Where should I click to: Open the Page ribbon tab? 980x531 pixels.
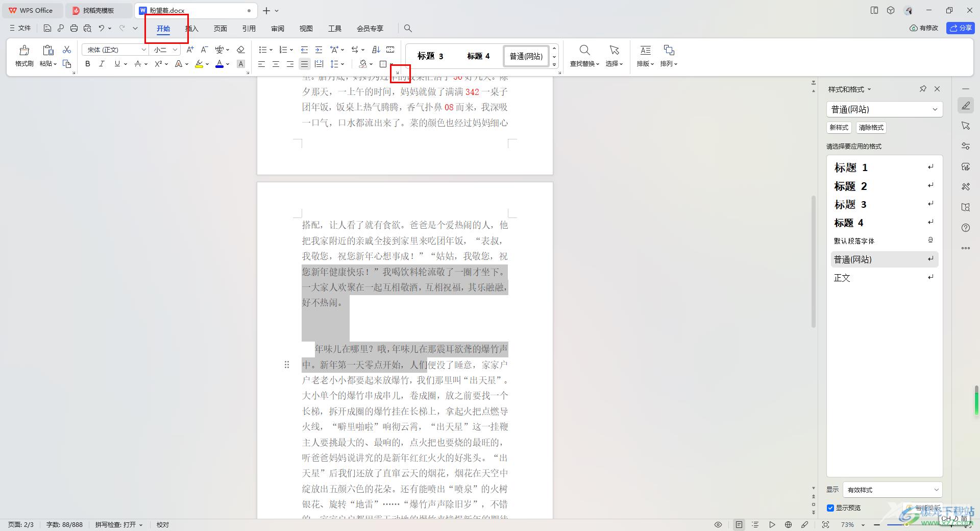point(220,28)
